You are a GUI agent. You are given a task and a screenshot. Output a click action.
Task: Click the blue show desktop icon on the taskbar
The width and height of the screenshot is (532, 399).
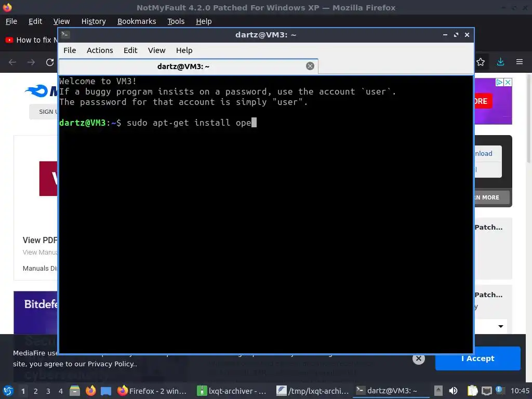coord(106,391)
